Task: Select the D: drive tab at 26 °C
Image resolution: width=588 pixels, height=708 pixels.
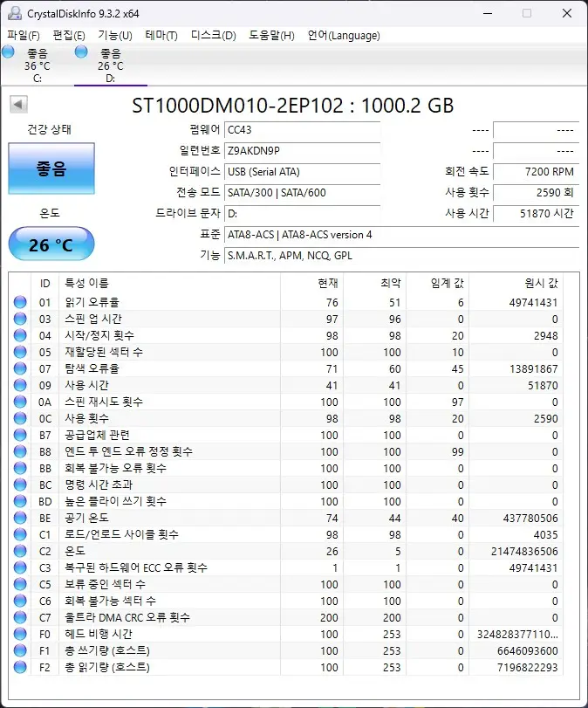Action: point(111,65)
